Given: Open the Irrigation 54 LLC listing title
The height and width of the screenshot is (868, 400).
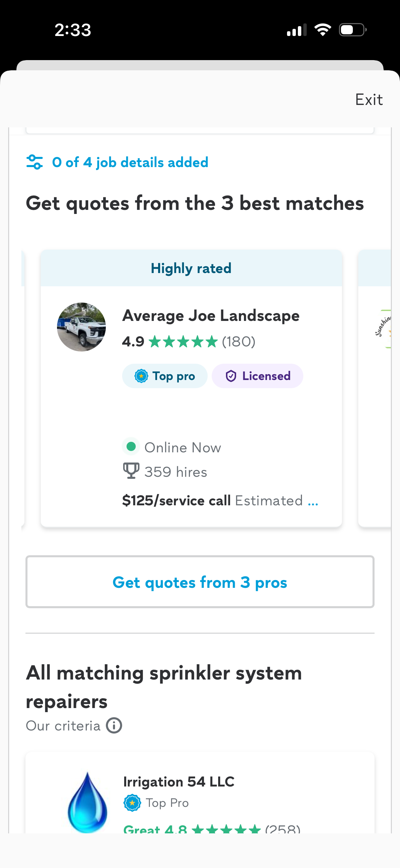Looking at the screenshot, I should coord(179,782).
